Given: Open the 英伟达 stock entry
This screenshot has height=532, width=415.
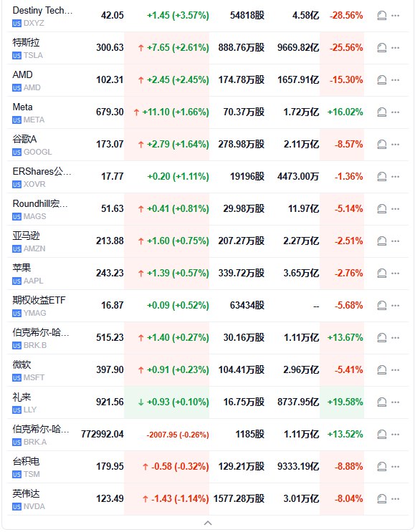Looking at the screenshot, I should tap(26, 493).
